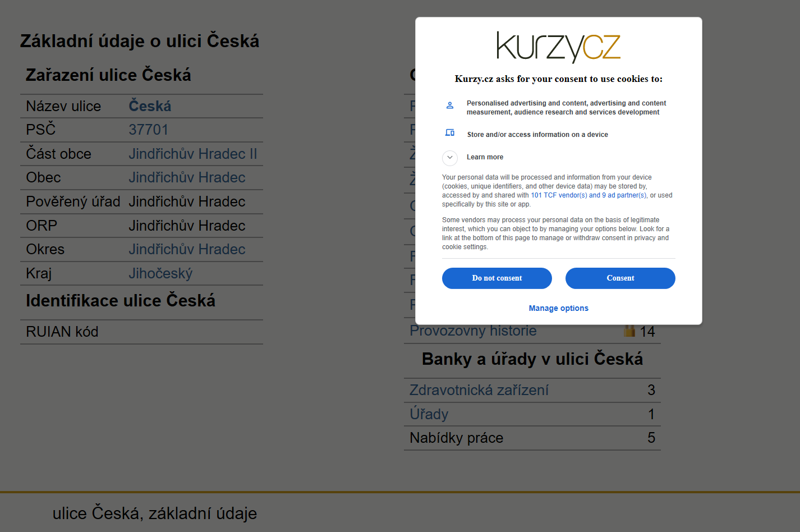Open the 9 ad partner(s) link
800x532 pixels.
click(624, 195)
